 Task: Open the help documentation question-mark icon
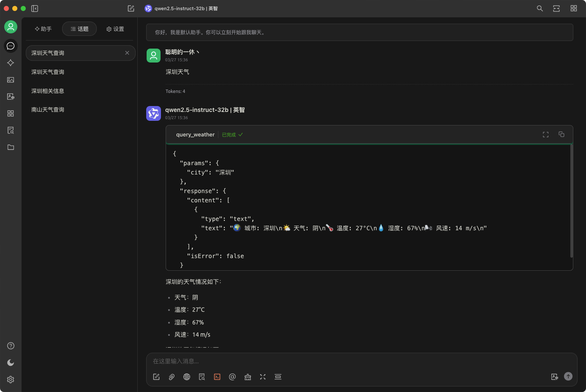click(11, 346)
